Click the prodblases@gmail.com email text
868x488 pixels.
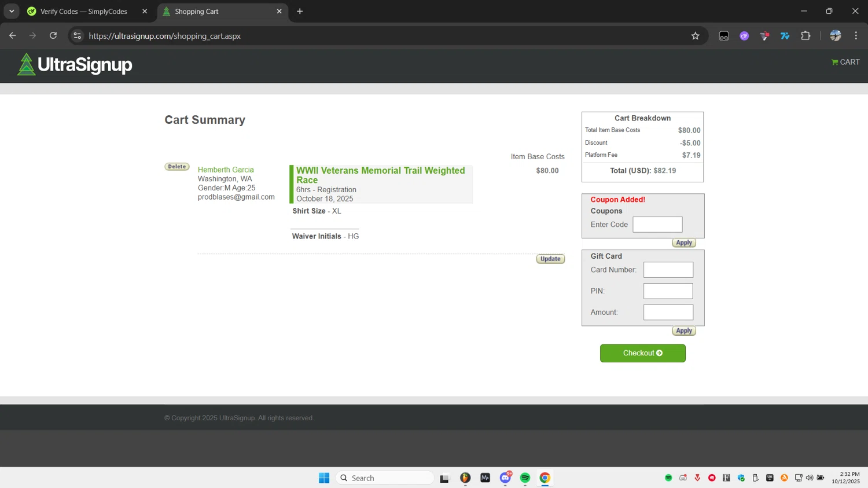point(236,197)
